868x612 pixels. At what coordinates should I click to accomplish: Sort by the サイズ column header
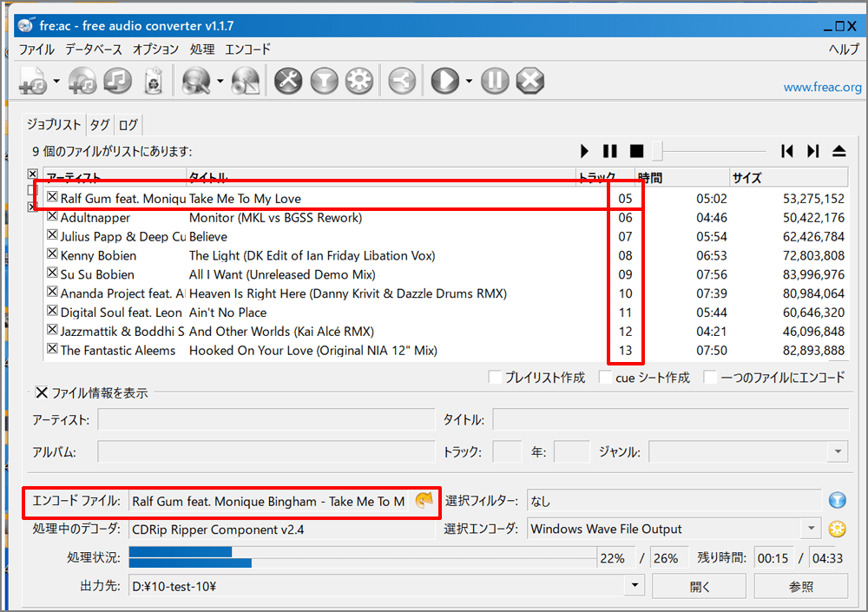pos(788,177)
